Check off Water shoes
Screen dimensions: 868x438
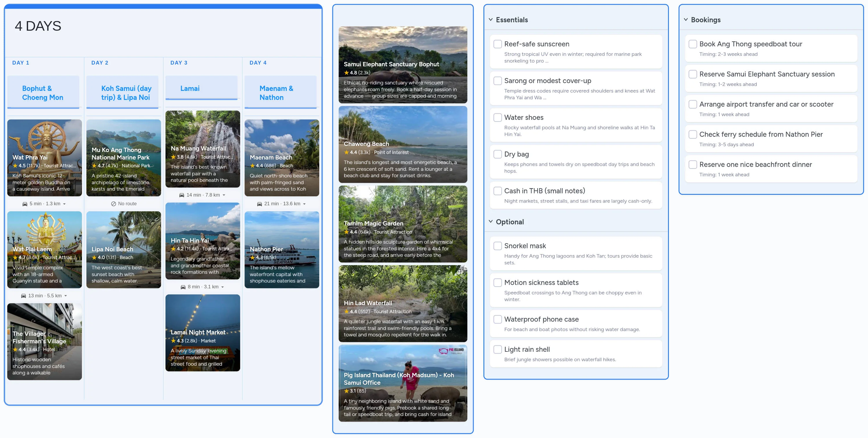pos(498,118)
